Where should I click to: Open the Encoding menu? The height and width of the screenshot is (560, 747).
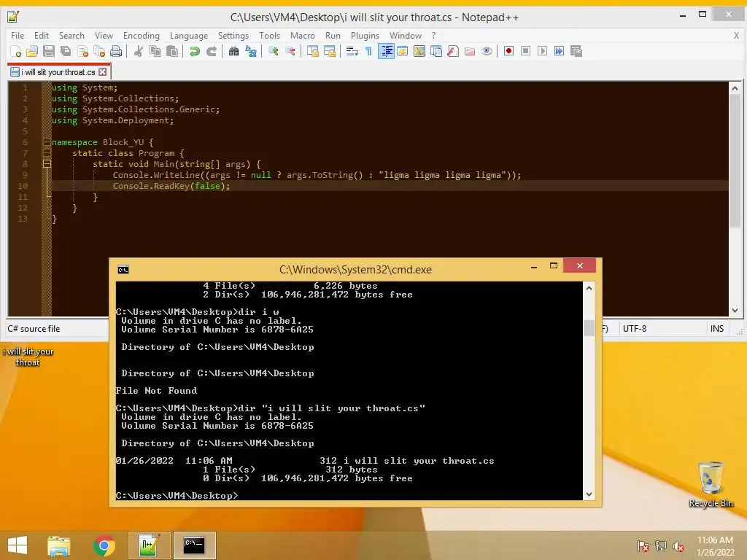[141, 36]
